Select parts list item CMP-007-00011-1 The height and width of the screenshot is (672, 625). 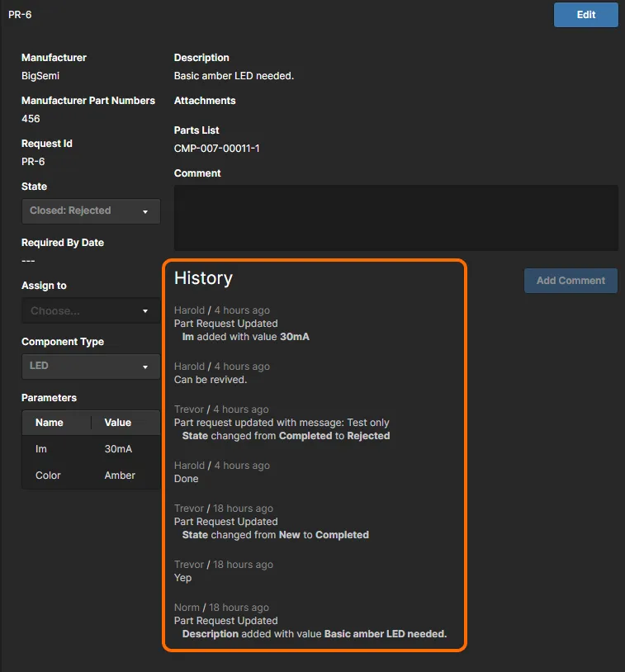point(217,149)
